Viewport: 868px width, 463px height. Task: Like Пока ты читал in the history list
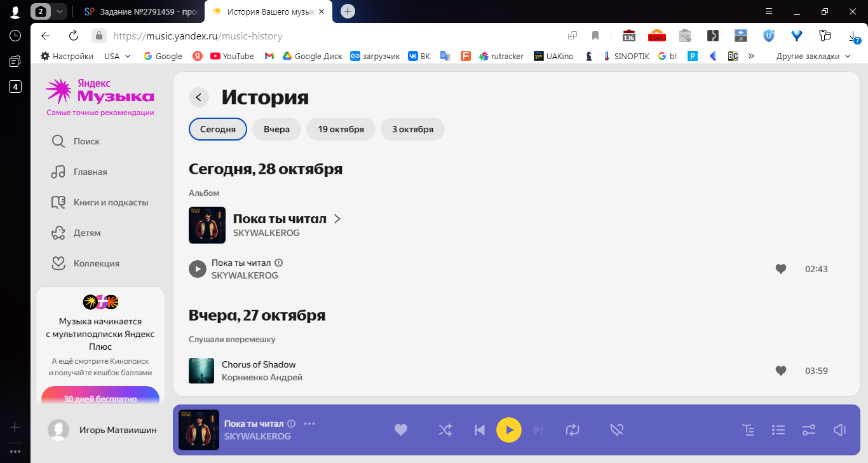pyautogui.click(x=781, y=269)
